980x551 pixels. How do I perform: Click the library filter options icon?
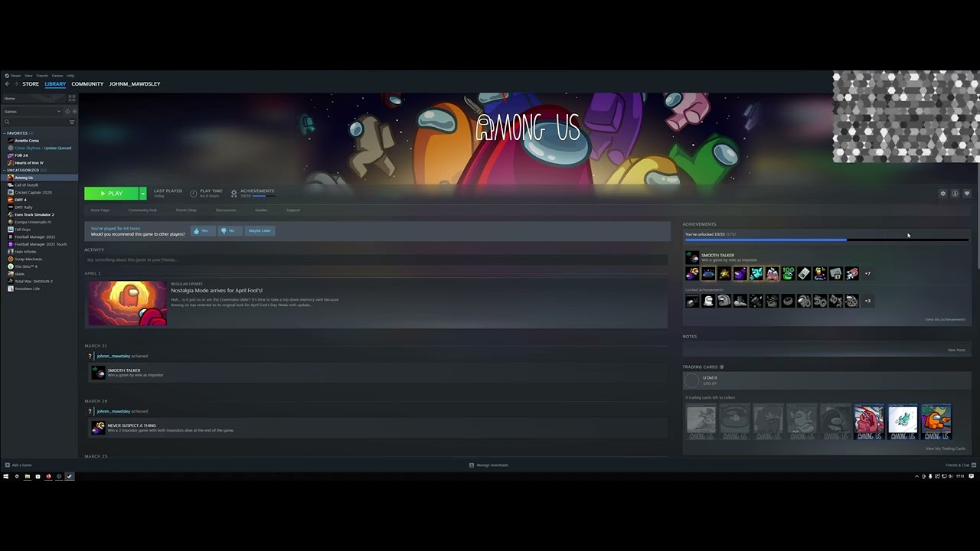pyautogui.click(x=72, y=122)
